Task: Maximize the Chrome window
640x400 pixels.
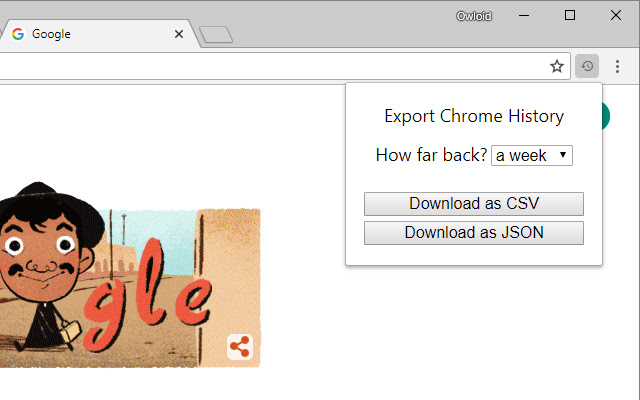Action: coord(570,16)
